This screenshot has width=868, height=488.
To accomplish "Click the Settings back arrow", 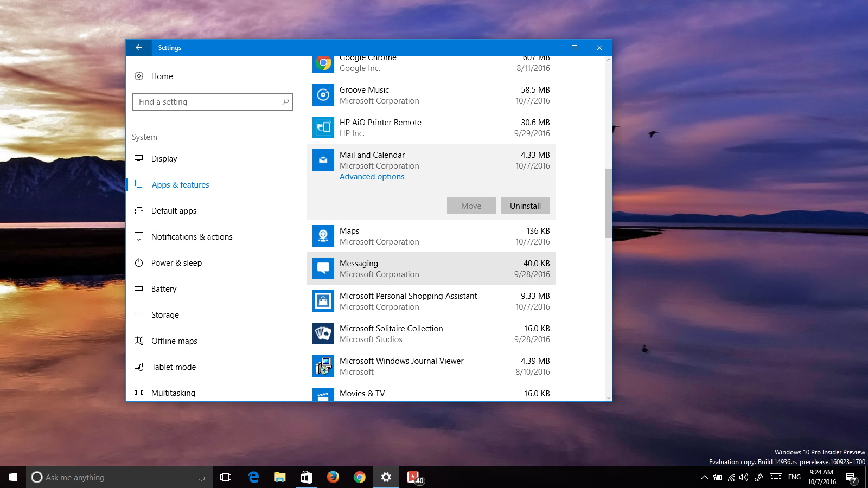I will point(139,48).
